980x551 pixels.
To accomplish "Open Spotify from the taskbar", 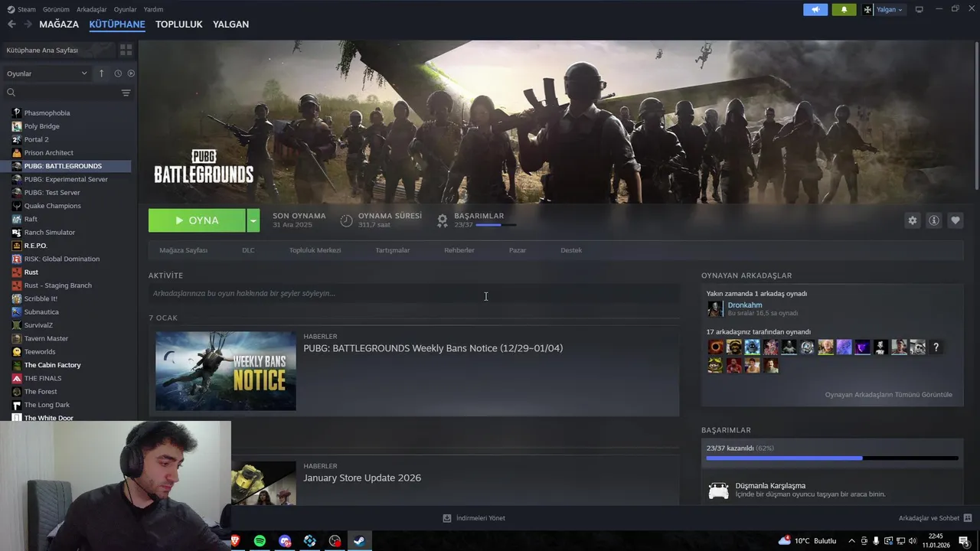I will click(x=260, y=541).
